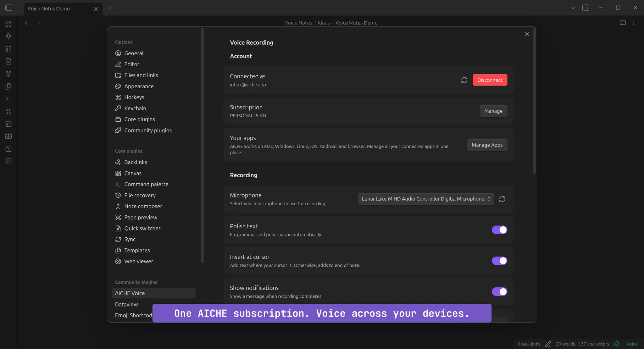Open Command palette plugin settings
The width and height of the screenshot is (644, 349).
tap(153, 184)
